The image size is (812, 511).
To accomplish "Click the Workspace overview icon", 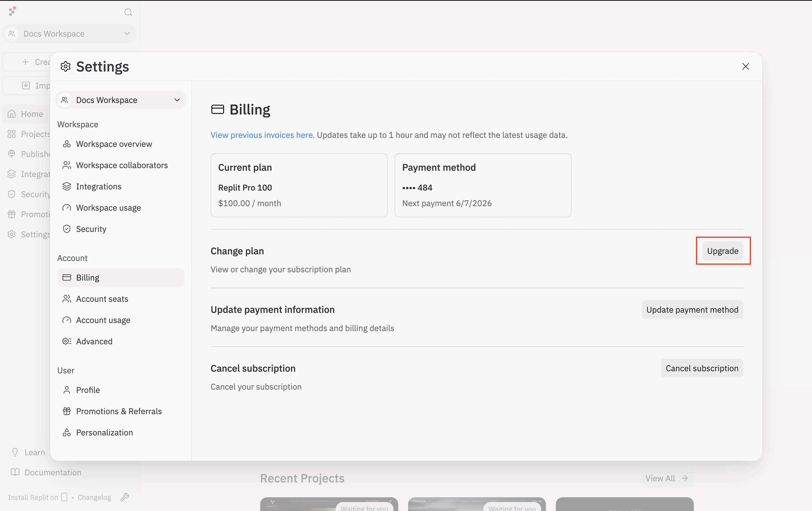I will click(x=67, y=144).
